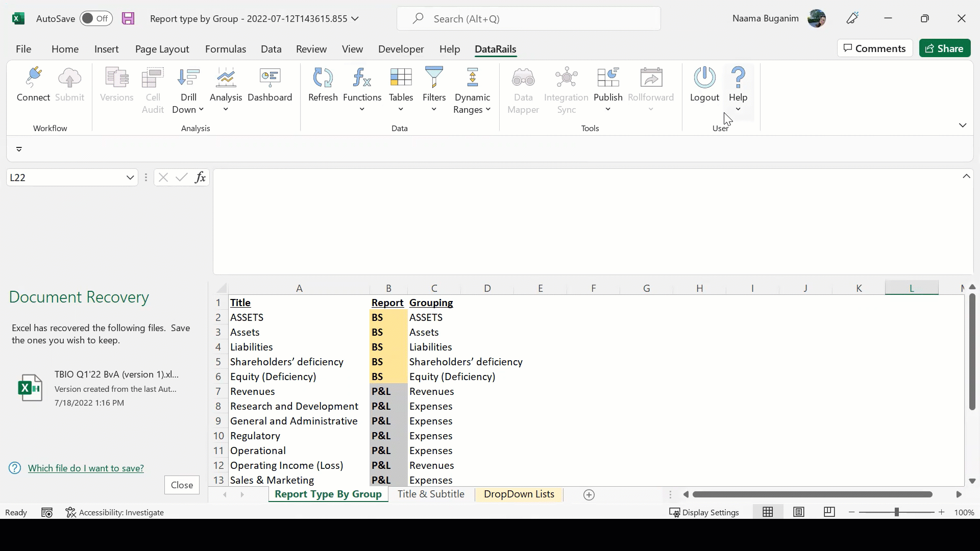Click the zoom out minus button
980x551 pixels.
851,512
